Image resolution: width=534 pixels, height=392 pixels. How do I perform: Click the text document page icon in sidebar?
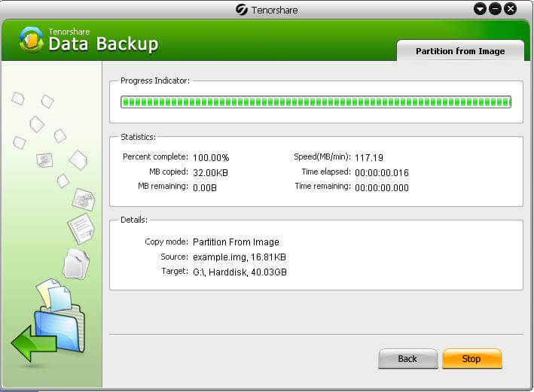80,227
